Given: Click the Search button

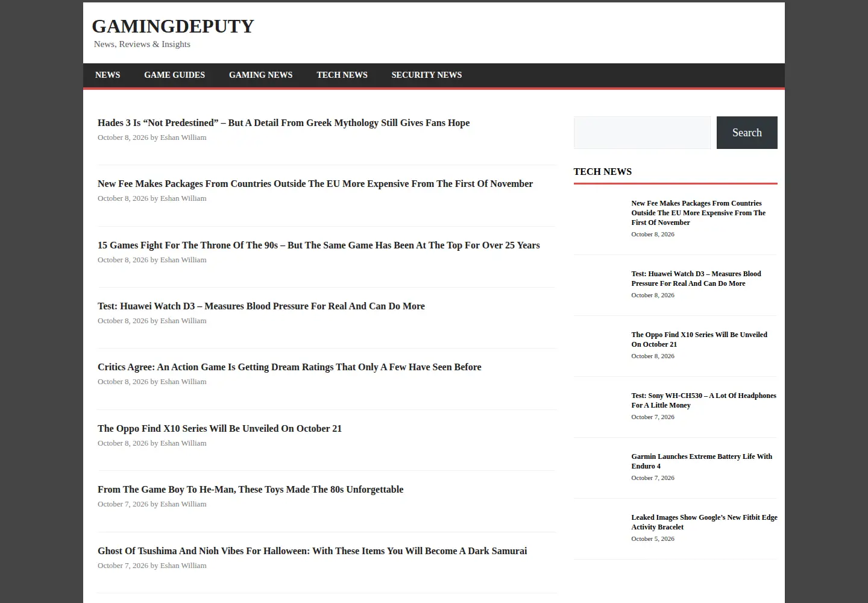Looking at the screenshot, I should (x=747, y=133).
